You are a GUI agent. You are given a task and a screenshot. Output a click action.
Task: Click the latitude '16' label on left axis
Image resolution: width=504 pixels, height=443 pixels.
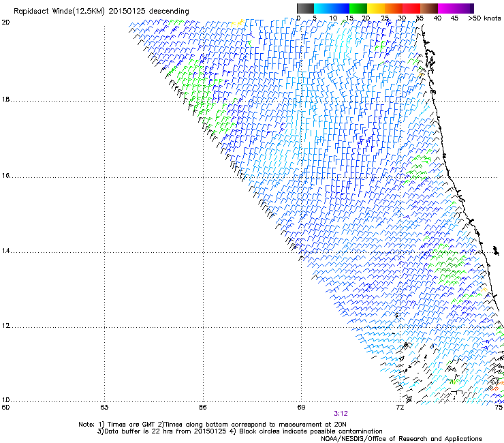tap(5, 176)
